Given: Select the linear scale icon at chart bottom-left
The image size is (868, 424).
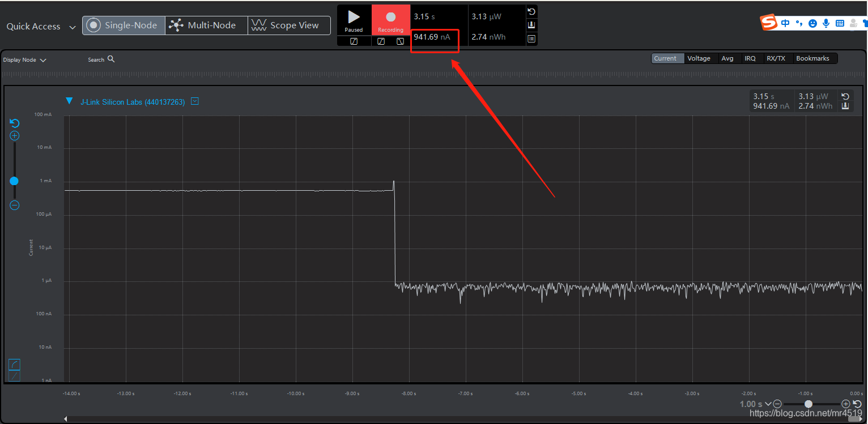Looking at the screenshot, I should tap(15, 375).
